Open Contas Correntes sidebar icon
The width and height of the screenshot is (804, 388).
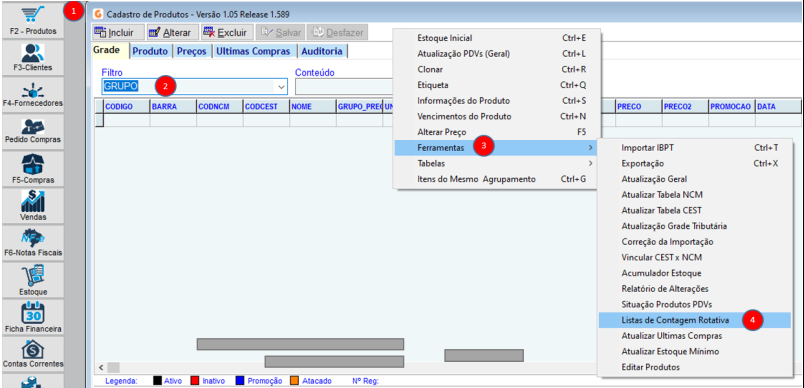(x=33, y=354)
